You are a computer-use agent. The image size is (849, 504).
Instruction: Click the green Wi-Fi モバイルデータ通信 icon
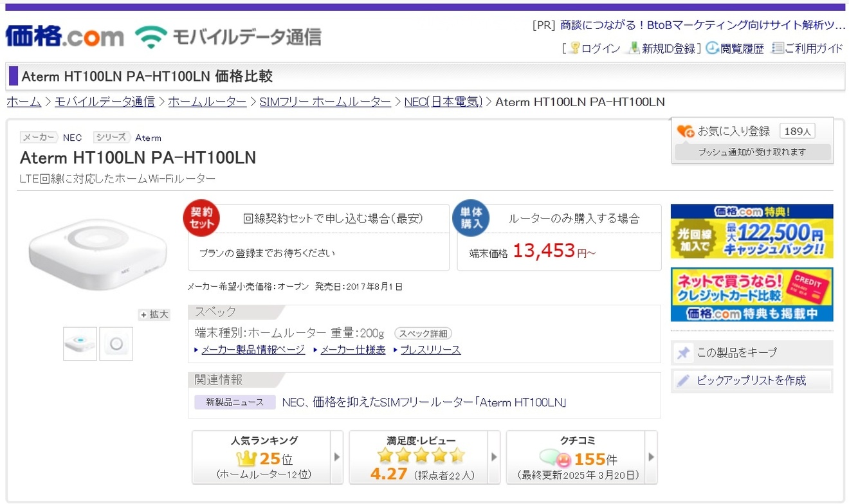(151, 37)
